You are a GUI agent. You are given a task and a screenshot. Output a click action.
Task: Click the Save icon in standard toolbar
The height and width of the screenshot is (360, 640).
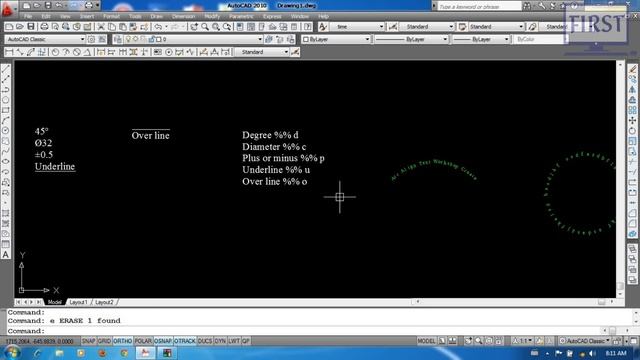click(31, 27)
